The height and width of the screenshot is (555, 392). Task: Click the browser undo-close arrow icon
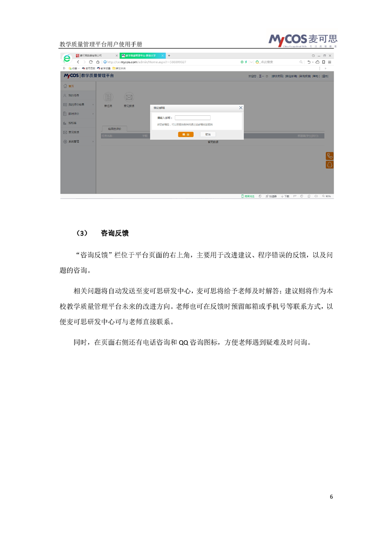click(x=309, y=62)
